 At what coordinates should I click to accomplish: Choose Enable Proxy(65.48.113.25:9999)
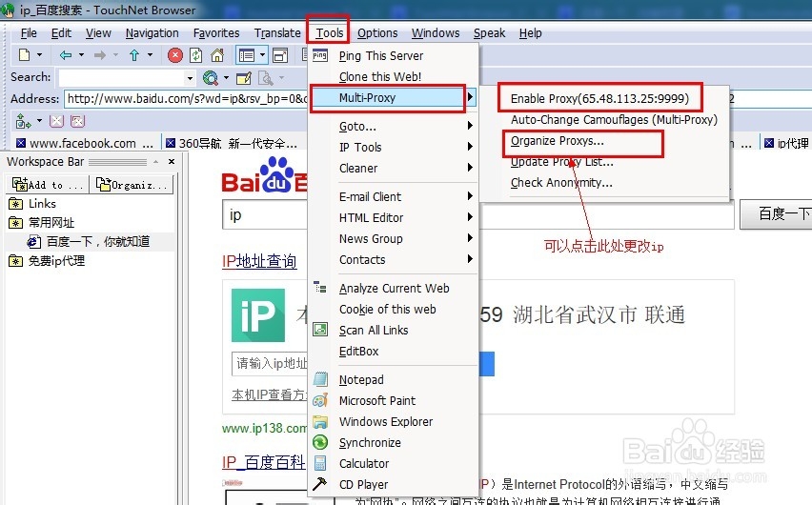tap(599, 98)
